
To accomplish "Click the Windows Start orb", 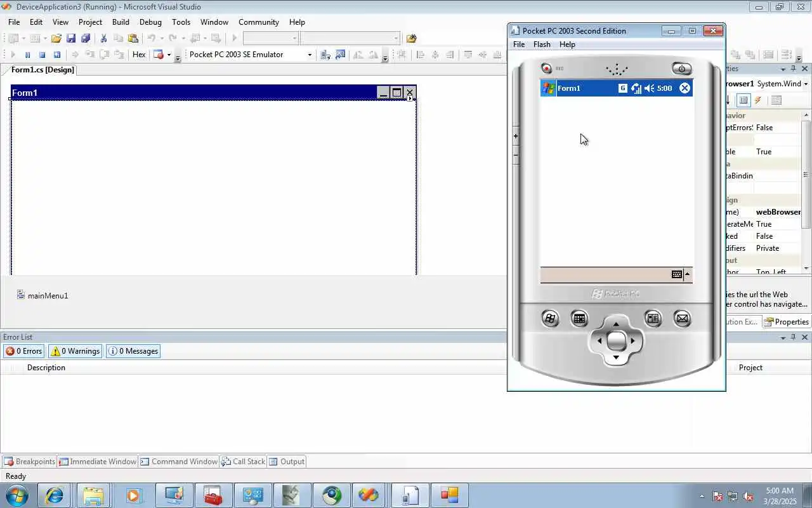I will click(16, 495).
